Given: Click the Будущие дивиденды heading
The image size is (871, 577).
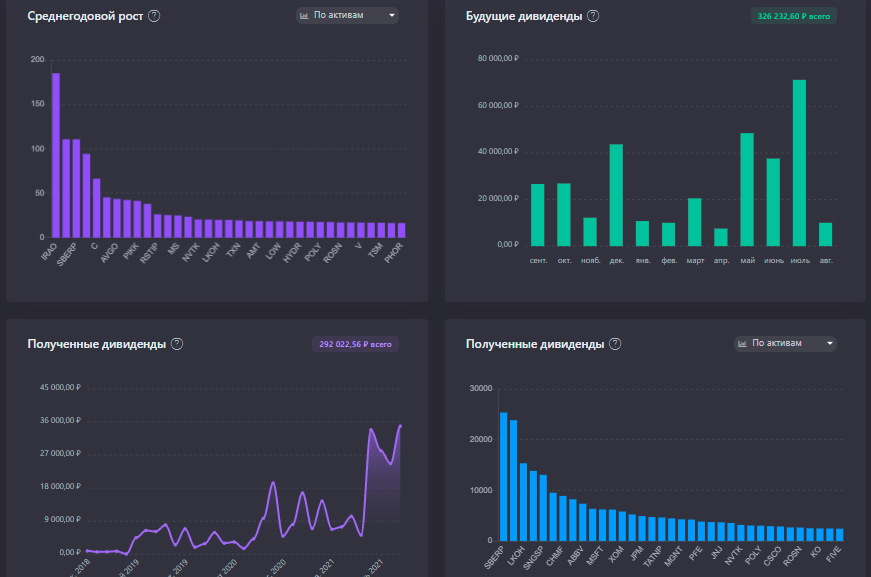Looking at the screenshot, I should coord(524,16).
